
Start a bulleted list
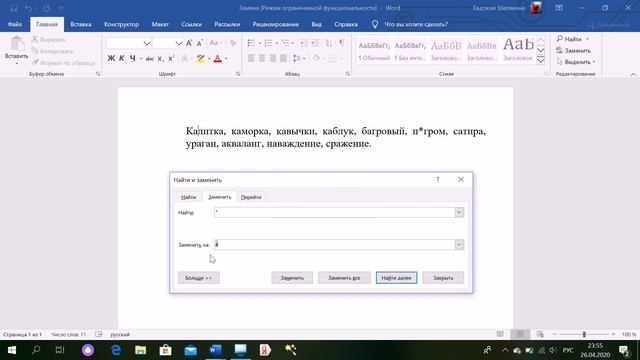(251, 43)
